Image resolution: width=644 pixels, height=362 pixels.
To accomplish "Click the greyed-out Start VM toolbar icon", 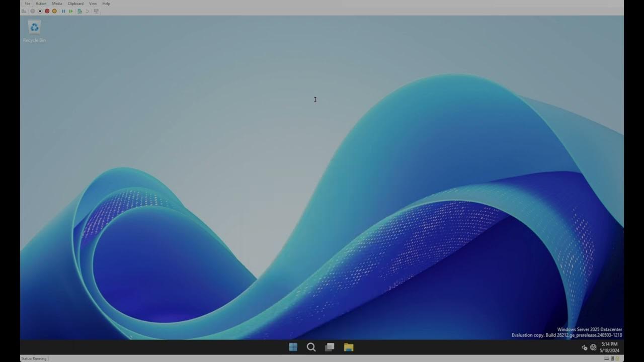I will pos(33,11).
